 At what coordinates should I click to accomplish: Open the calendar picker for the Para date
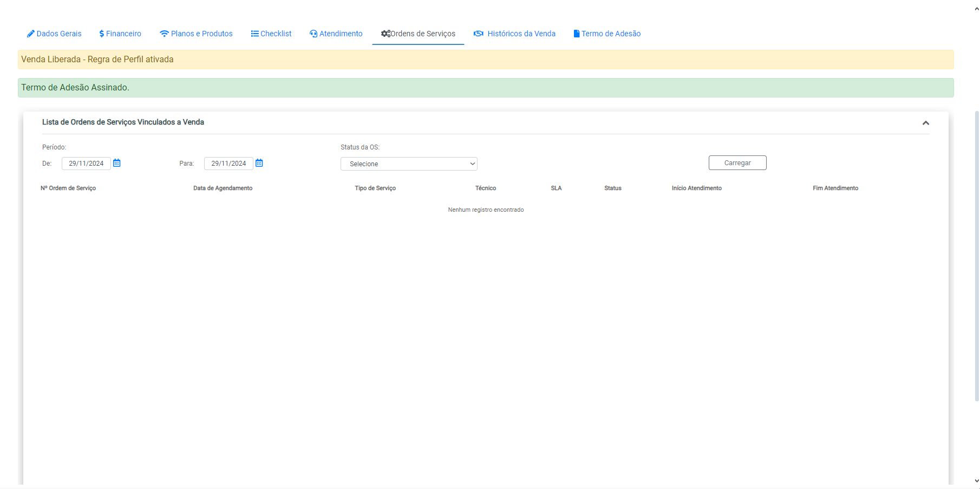(259, 163)
